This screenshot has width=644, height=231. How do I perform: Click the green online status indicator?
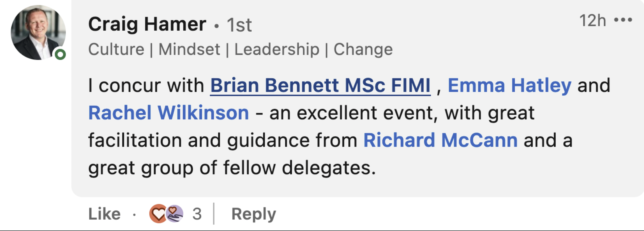pos(60,54)
